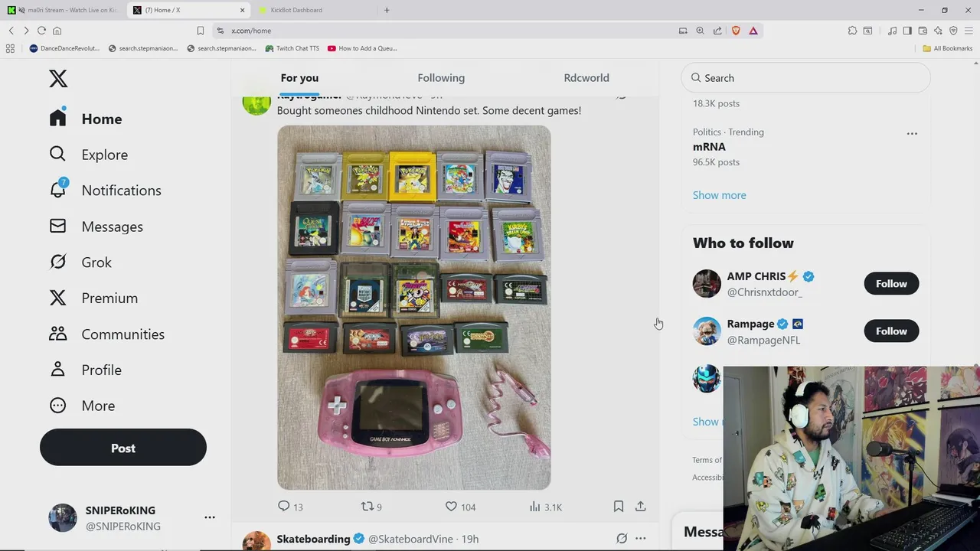Open the more options on the Skateboarding post
The width and height of the screenshot is (980, 551).
coord(641,539)
